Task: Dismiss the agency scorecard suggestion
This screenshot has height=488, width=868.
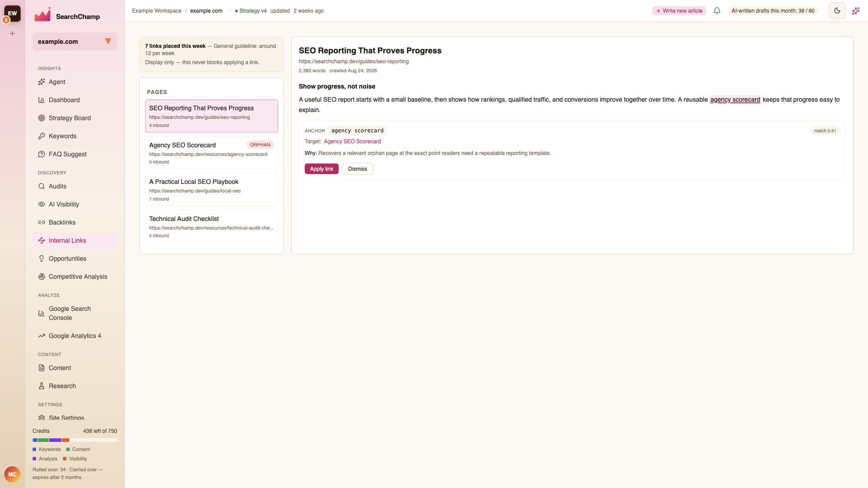Action: pyautogui.click(x=358, y=169)
